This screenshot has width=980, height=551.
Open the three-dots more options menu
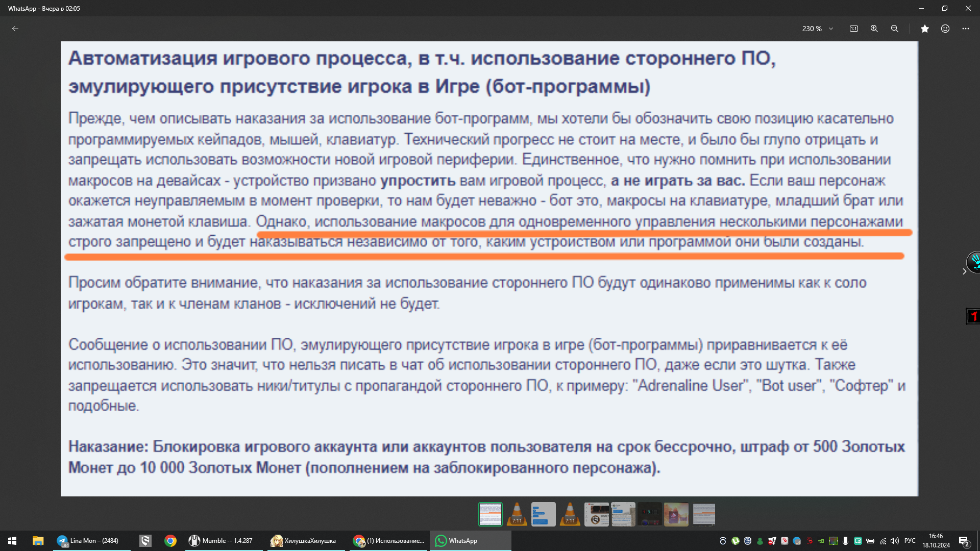965,29
